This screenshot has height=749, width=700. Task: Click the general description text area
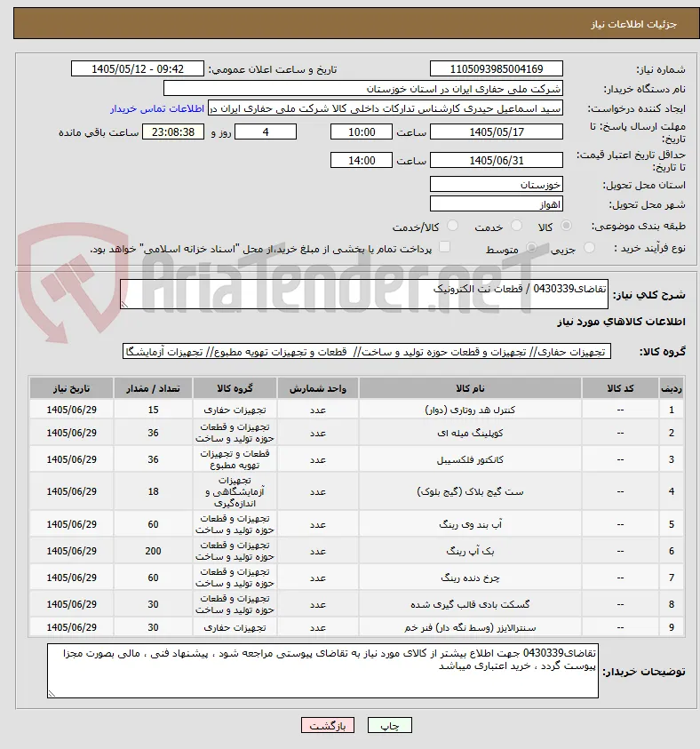tap(364, 294)
